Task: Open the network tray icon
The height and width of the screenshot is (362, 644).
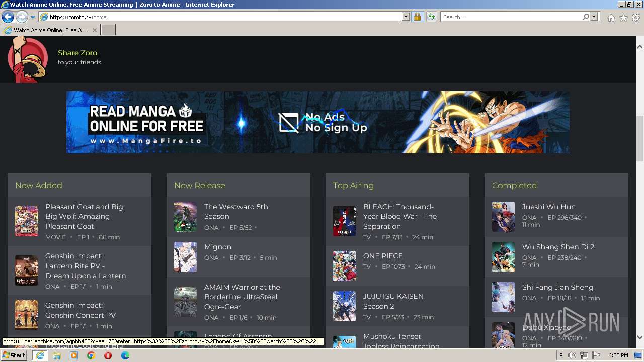Action: (584, 355)
